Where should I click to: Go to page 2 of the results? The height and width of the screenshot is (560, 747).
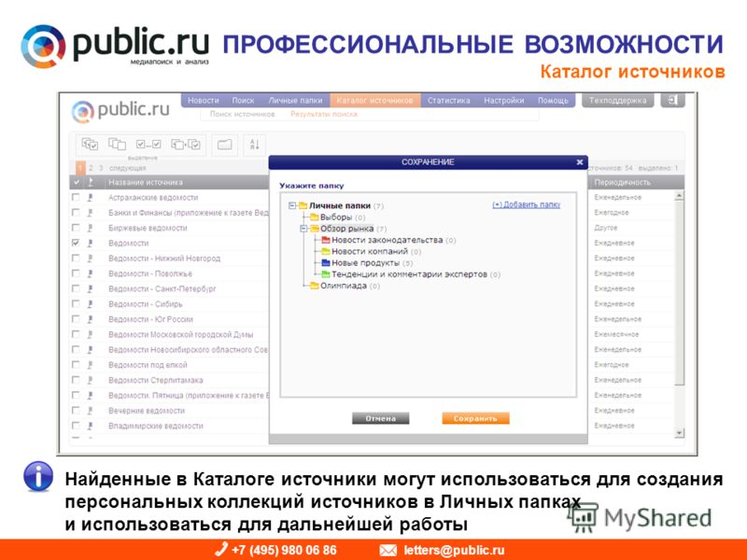click(91, 168)
